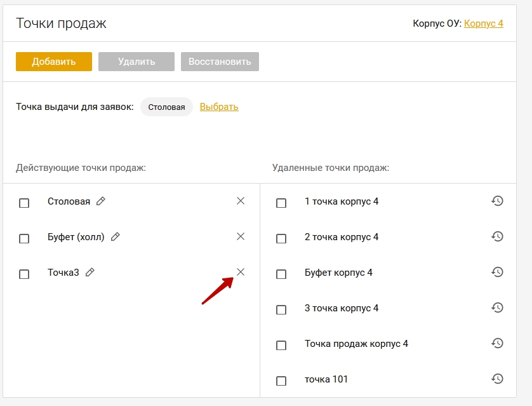Open the Корпус 4 link
532x406 pixels.
pyautogui.click(x=484, y=24)
